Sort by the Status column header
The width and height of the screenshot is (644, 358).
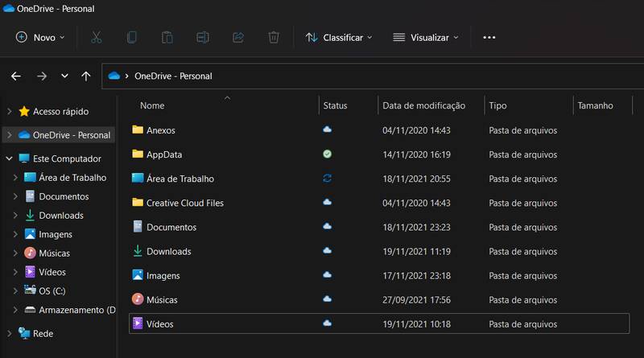(335, 105)
